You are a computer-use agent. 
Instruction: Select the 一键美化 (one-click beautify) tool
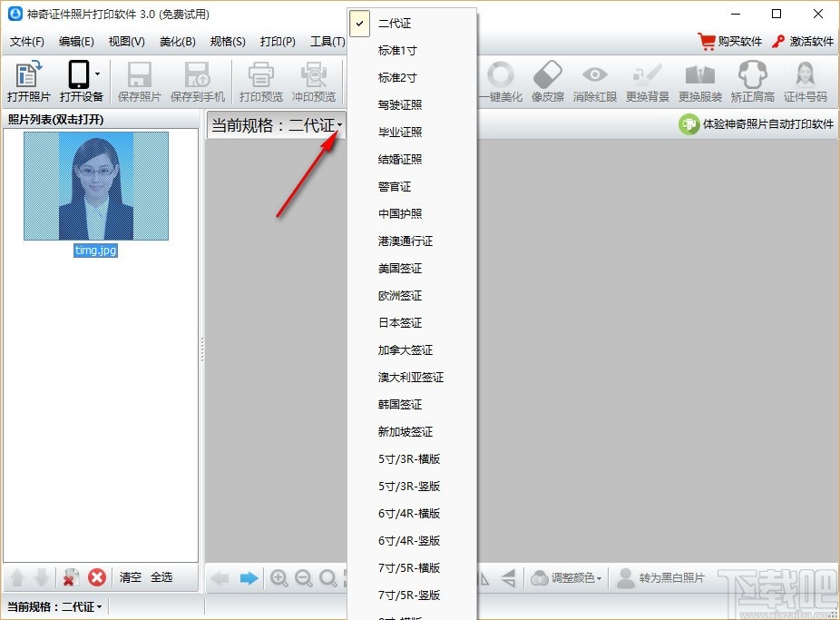tap(502, 82)
